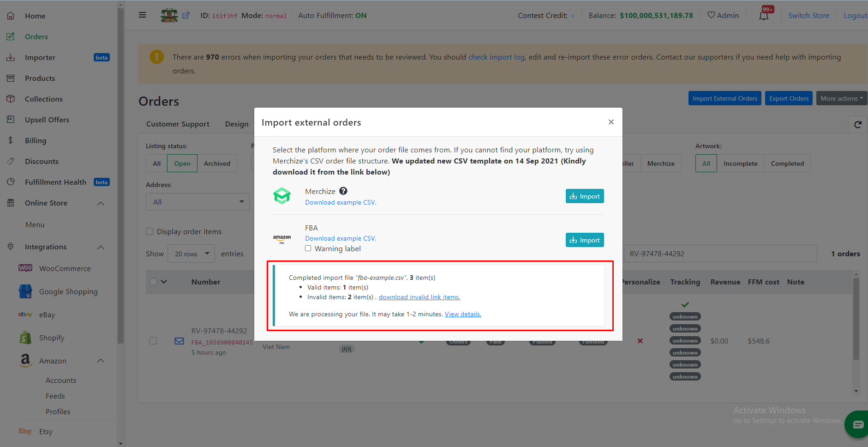Screen dimensions: 868x447
Task: Click the Orders edit icon in sidebar
Action: pyautogui.click(x=11, y=36)
